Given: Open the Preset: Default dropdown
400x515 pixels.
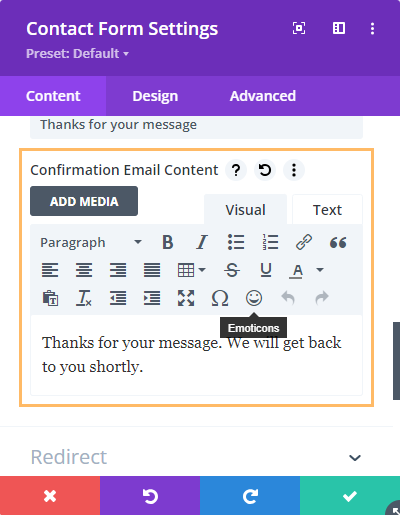Looking at the screenshot, I should pyautogui.click(x=77, y=54).
